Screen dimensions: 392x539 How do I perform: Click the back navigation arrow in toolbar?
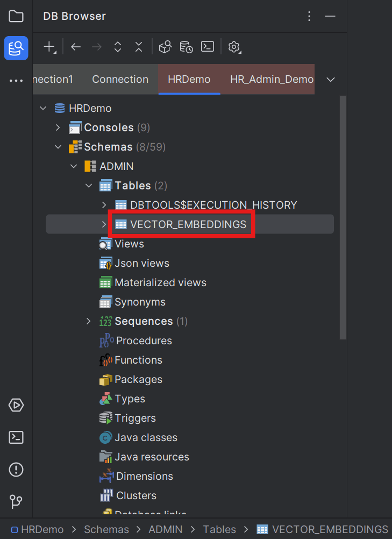(x=75, y=47)
